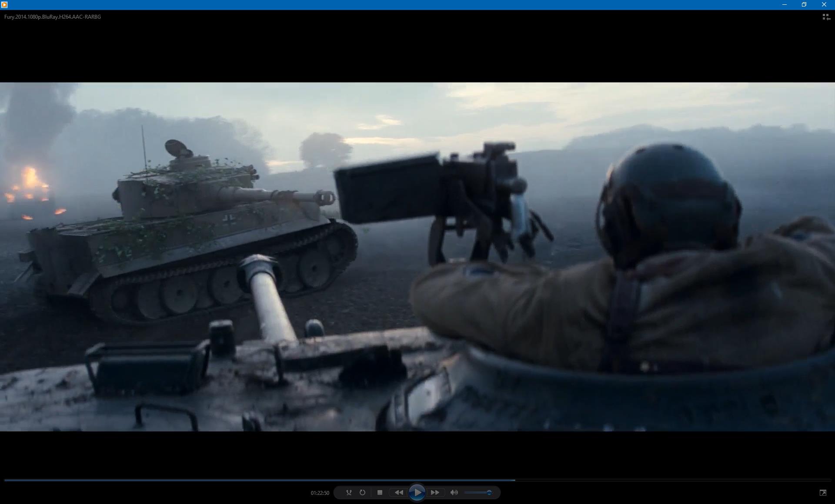Click the played portion of the seek bar

tap(261, 480)
